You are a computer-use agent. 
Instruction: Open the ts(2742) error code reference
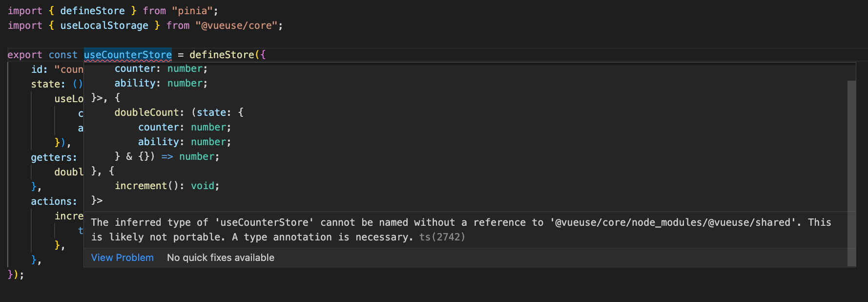[442, 237]
